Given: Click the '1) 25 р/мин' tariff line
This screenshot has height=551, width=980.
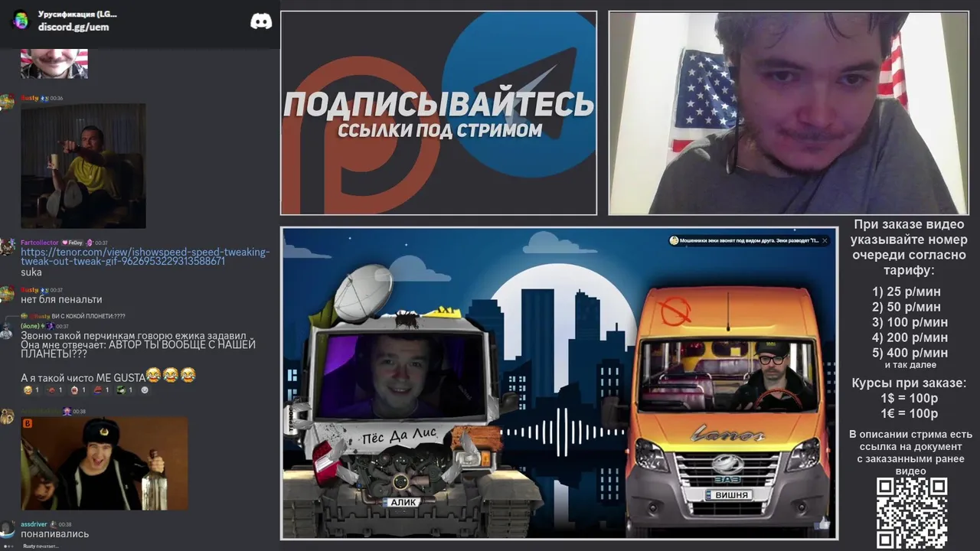Looking at the screenshot, I should [x=906, y=292].
